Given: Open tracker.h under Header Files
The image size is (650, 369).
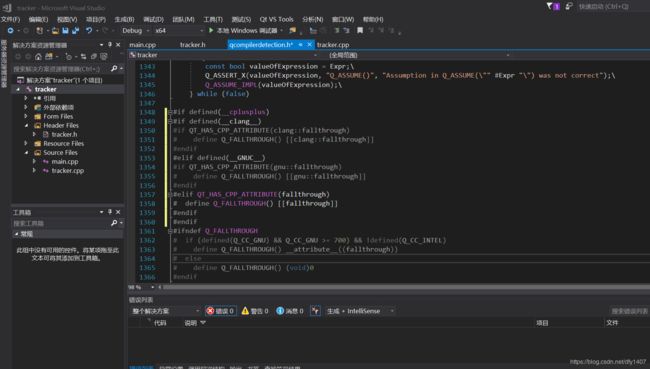Looking at the screenshot, I should pyautogui.click(x=64, y=134).
